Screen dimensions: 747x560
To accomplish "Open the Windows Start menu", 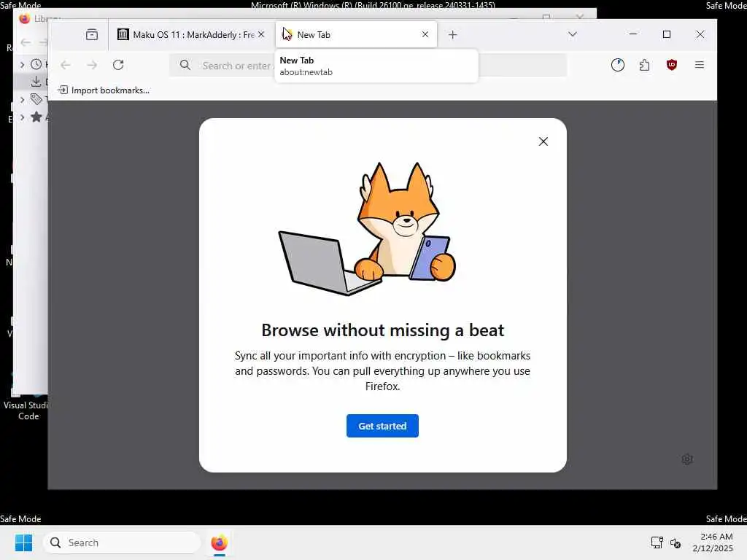I will [23, 542].
